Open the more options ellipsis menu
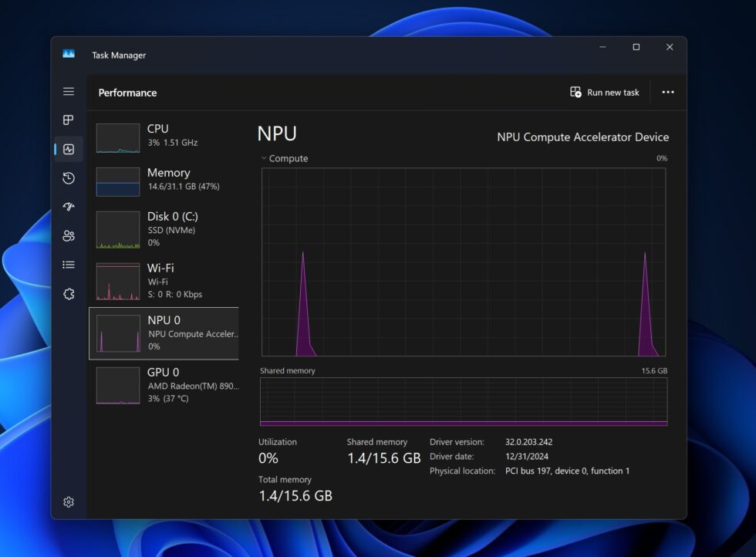The image size is (756, 557). [667, 92]
